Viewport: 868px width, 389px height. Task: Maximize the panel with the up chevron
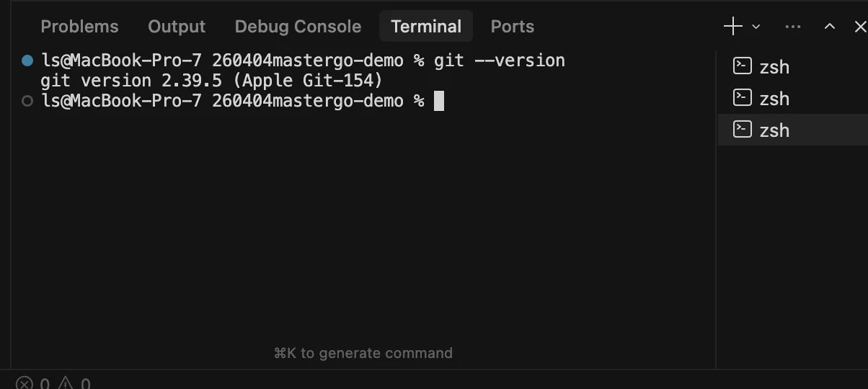(x=830, y=27)
